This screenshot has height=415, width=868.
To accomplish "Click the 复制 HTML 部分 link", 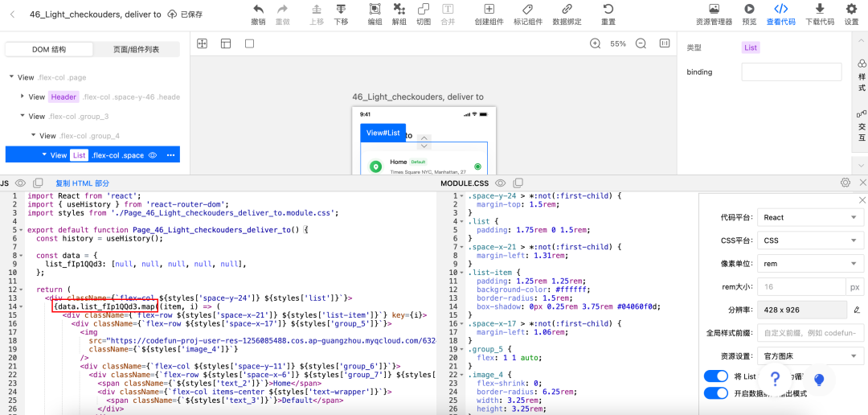I will click(x=83, y=183).
